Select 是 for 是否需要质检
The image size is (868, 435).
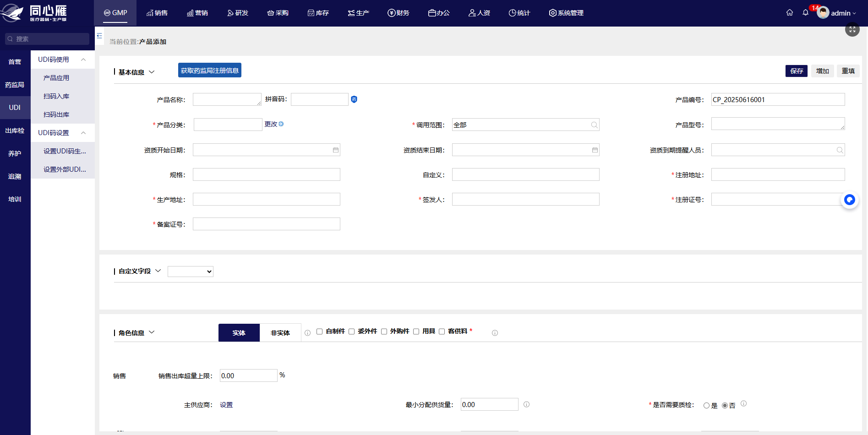(x=706, y=406)
